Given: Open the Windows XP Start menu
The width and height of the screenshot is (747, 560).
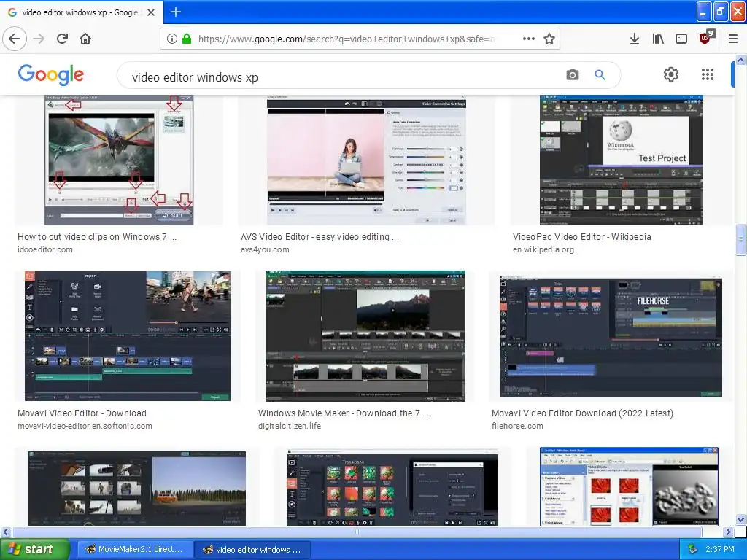Looking at the screenshot, I should (x=35, y=549).
